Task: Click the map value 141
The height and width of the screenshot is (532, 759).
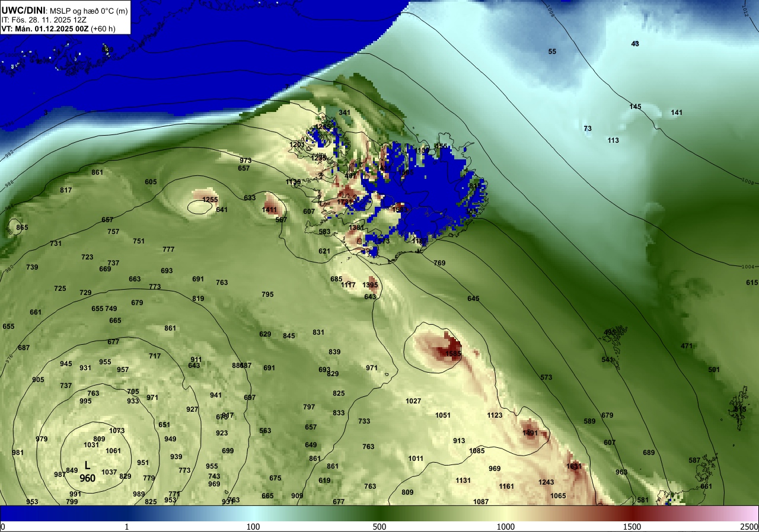Action: [677, 113]
